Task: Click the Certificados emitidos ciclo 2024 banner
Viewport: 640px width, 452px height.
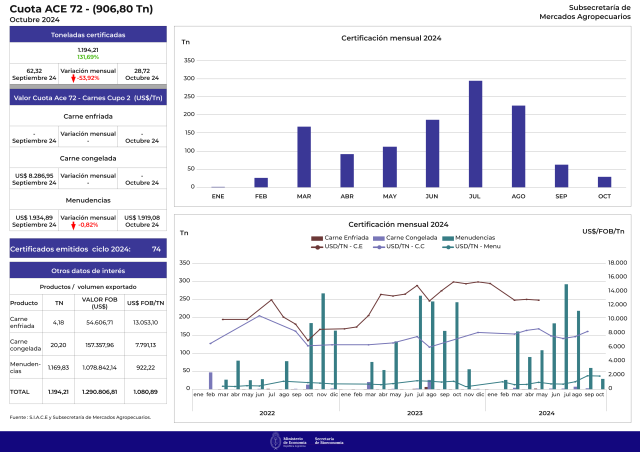Action: (x=88, y=249)
